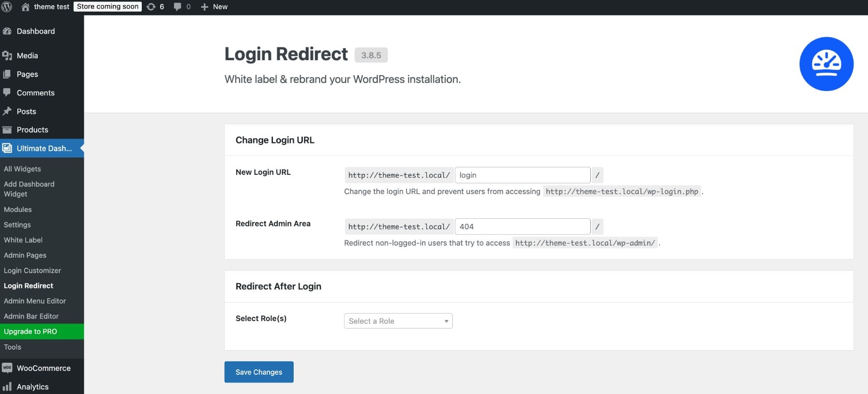Open the comments bubble icon in admin bar
The image size is (868, 394).
pyautogui.click(x=177, y=7)
